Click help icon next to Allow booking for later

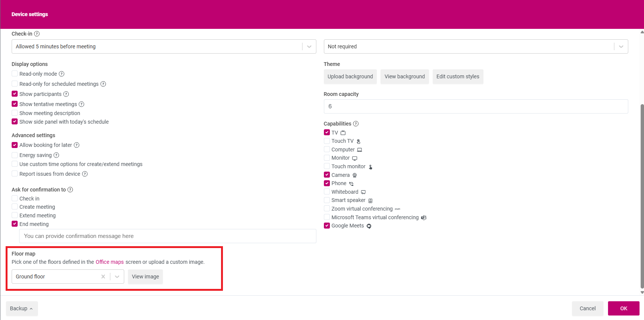click(x=77, y=145)
